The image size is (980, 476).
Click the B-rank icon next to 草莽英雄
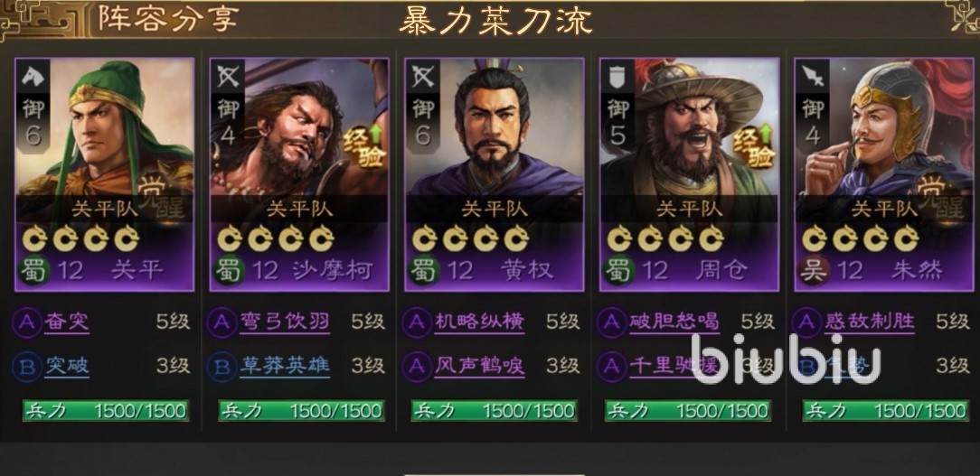(x=221, y=366)
